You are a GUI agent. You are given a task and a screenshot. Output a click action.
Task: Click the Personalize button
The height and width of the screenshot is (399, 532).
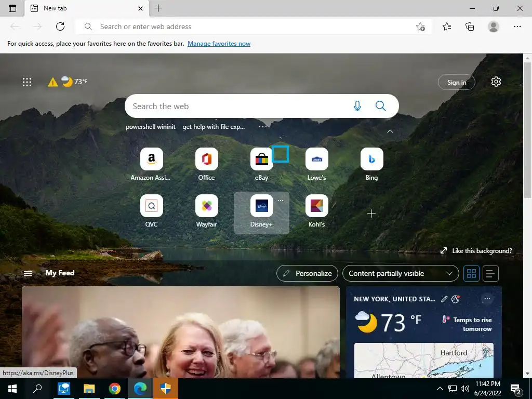307,273
